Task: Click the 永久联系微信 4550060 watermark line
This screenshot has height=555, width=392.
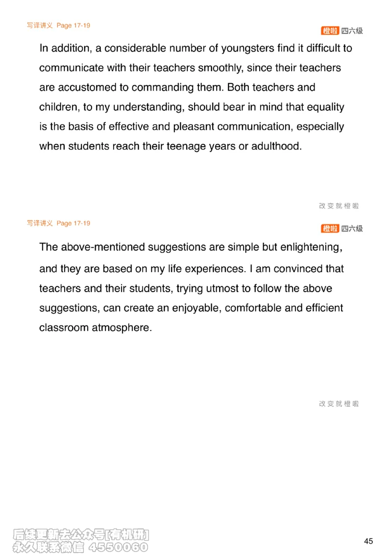Action: point(81,547)
